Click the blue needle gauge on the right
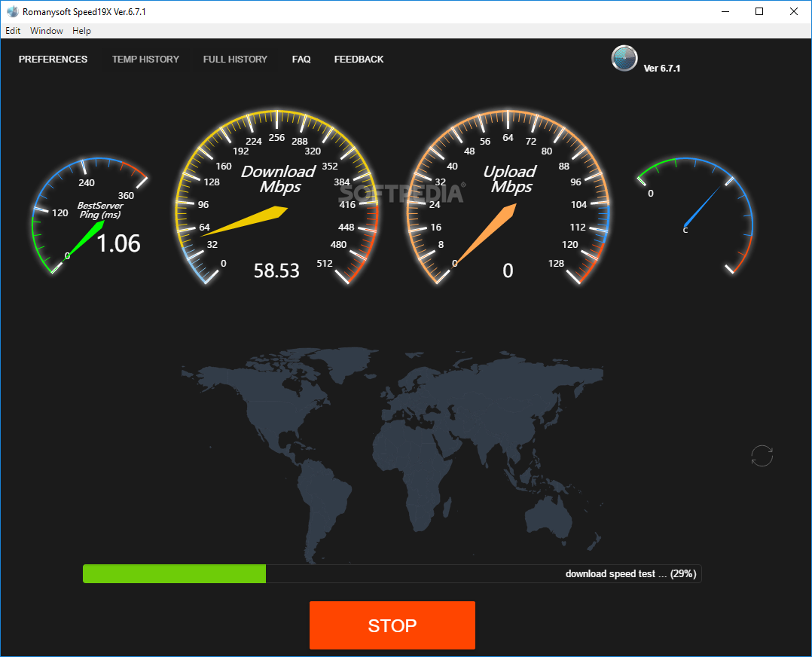This screenshot has width=812, height=657. 695,215
